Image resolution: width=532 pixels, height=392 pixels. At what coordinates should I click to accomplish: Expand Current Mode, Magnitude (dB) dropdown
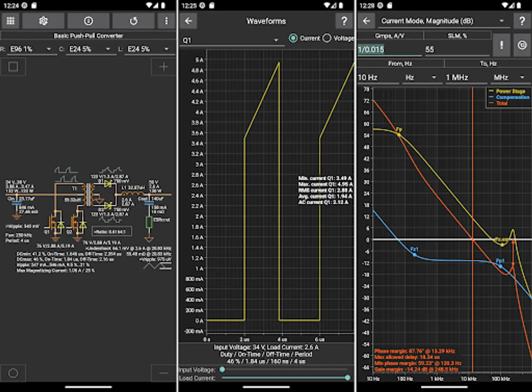tap(443, 21)
